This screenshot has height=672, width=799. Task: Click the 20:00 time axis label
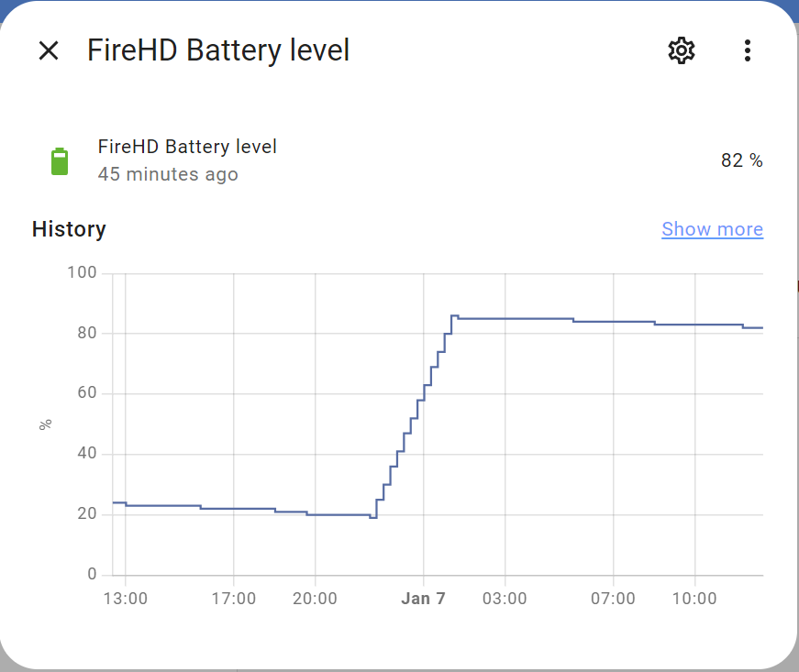[x=315, y=598]
